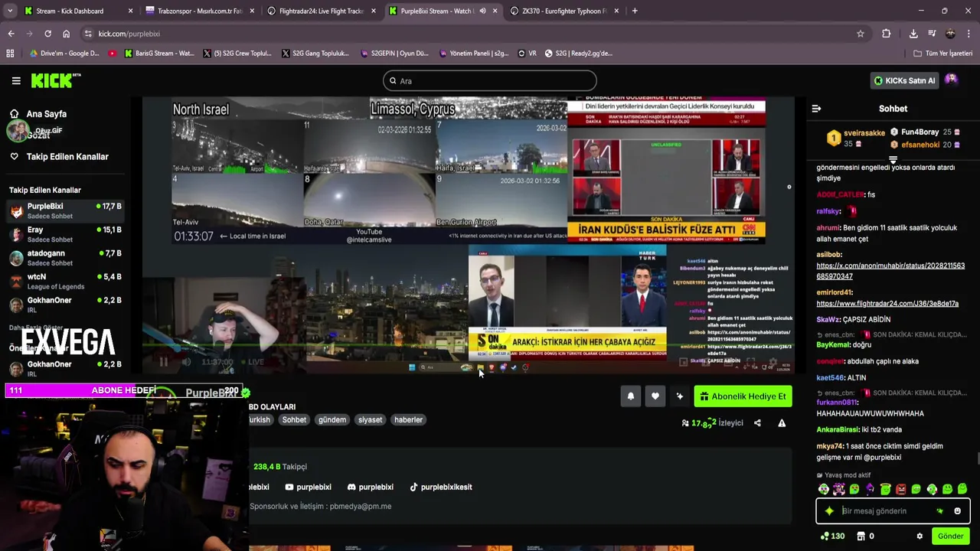Open browser extensions puzzle icon
The width and height of the screenshot is (980, 551).
point(886,34)
